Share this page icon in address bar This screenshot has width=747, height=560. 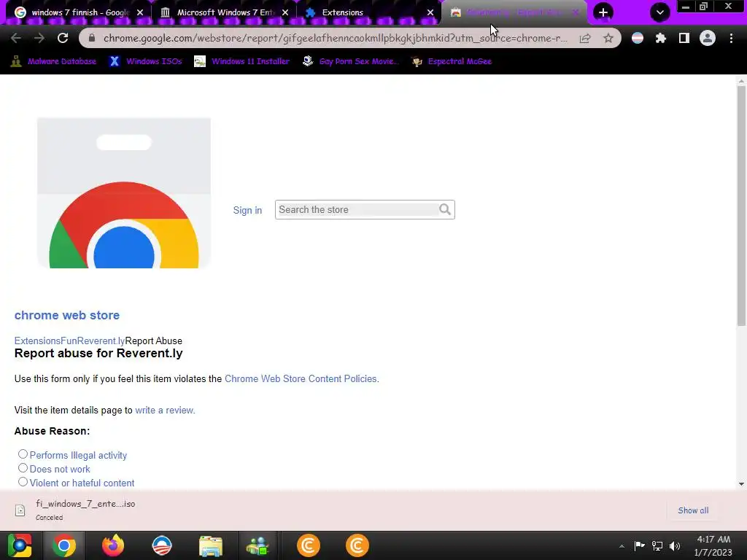585,38
